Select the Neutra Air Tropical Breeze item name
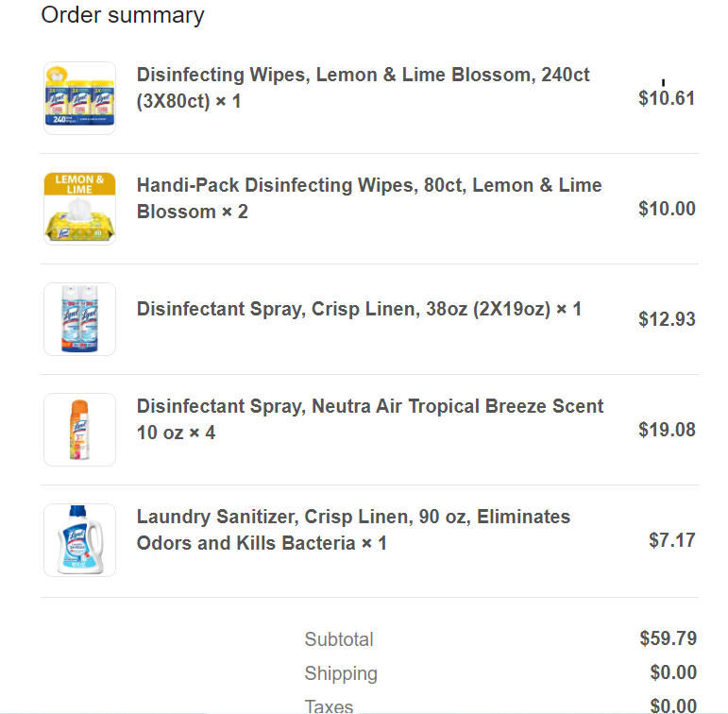Screen dimensions: 728x714 click(370, 419)
